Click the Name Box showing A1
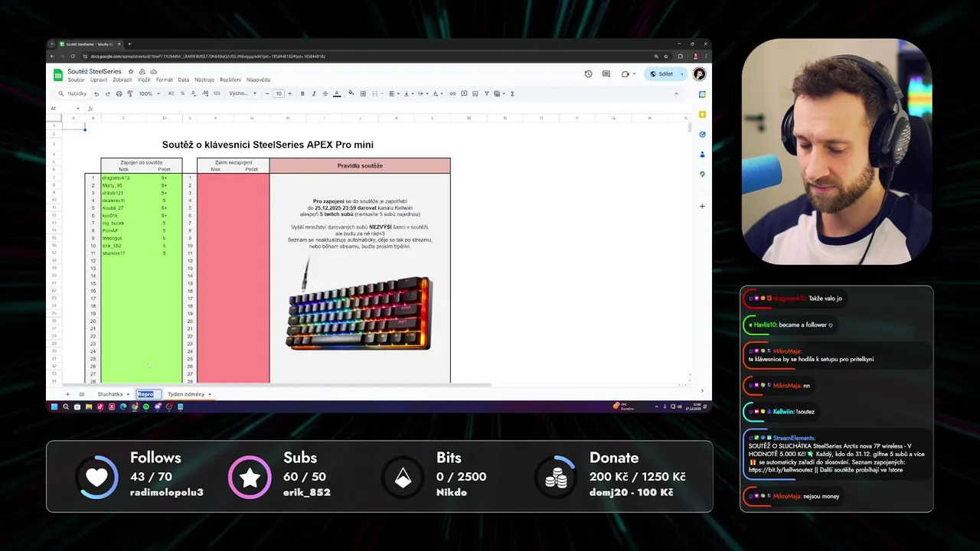Viewport: 980px width, 551px height. (64, 109)
